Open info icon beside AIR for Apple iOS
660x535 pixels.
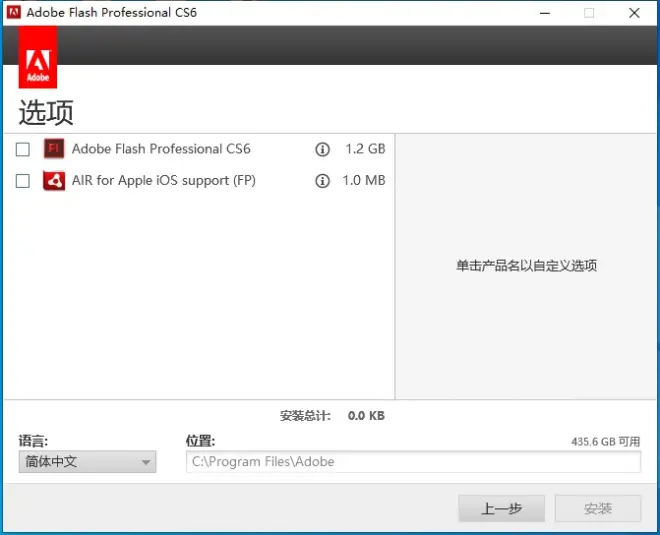point(322,181)
